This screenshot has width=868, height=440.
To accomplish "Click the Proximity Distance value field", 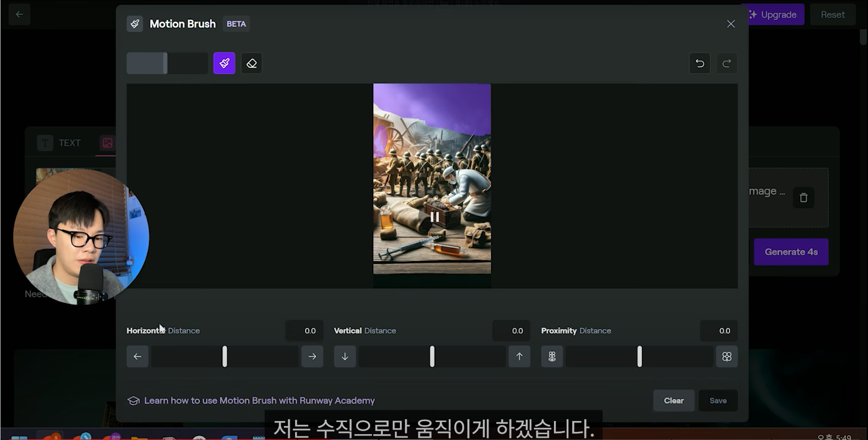I will pos(719,331).
